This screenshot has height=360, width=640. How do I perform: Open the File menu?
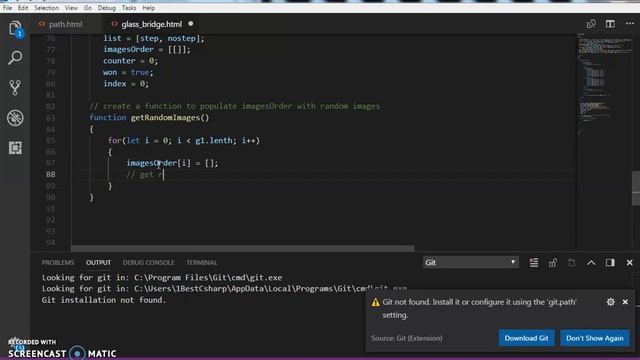tap(7, 8)
